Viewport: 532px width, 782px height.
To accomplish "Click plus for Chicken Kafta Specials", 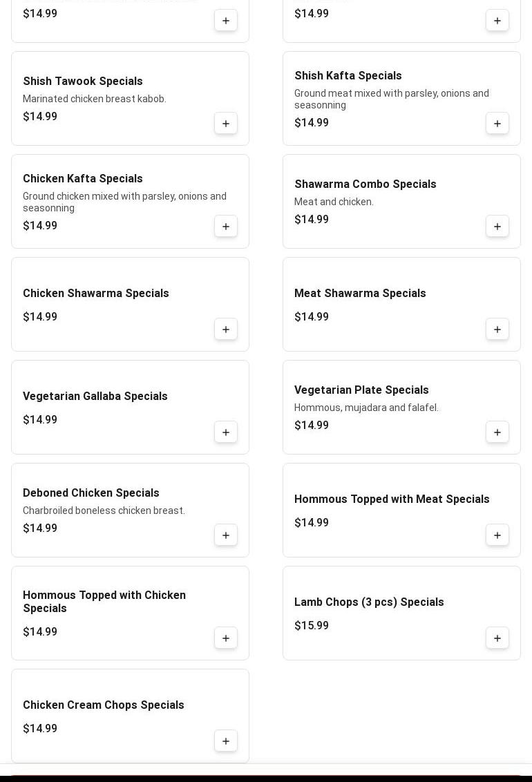I will pos(226,227).
